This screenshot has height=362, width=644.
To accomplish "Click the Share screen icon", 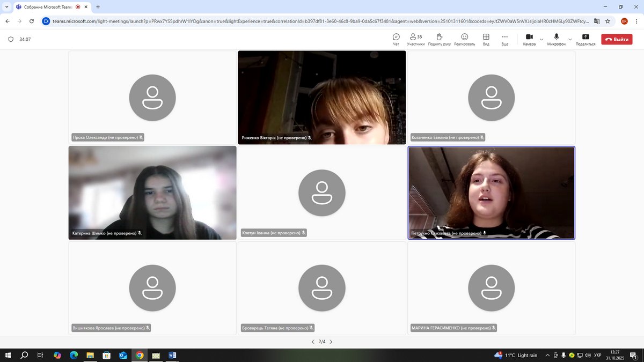I will point(585,37).
